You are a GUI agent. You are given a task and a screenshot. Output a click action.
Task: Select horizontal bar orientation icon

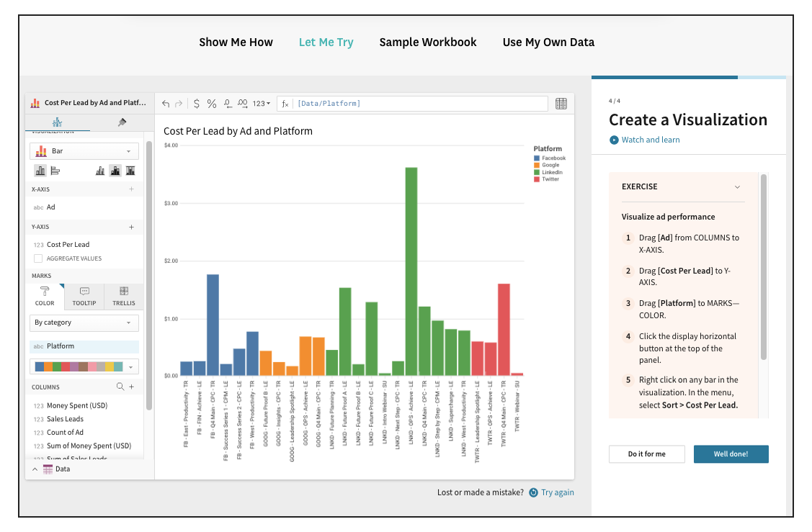pyautogui.click(x=55, y=171)
